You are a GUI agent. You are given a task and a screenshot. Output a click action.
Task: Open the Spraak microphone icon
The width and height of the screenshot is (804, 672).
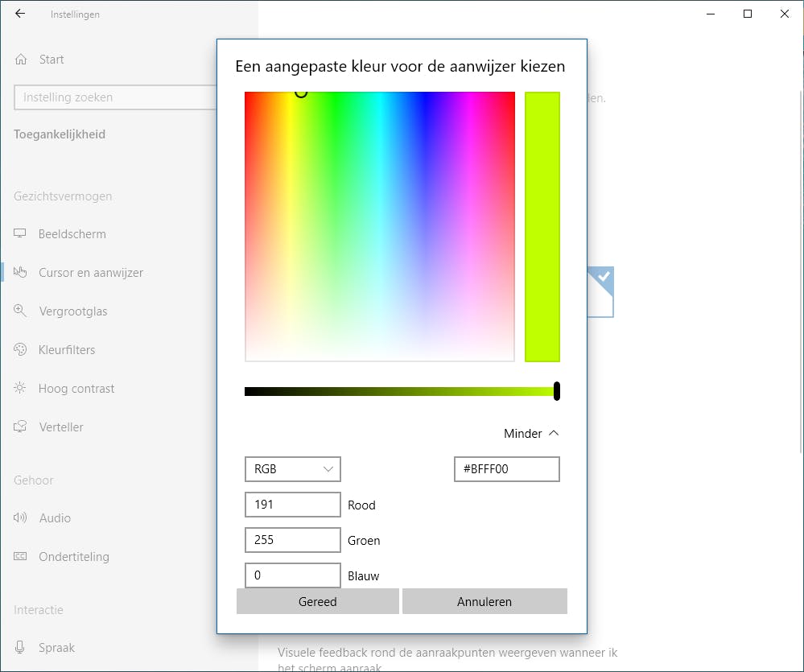(20, 647)
